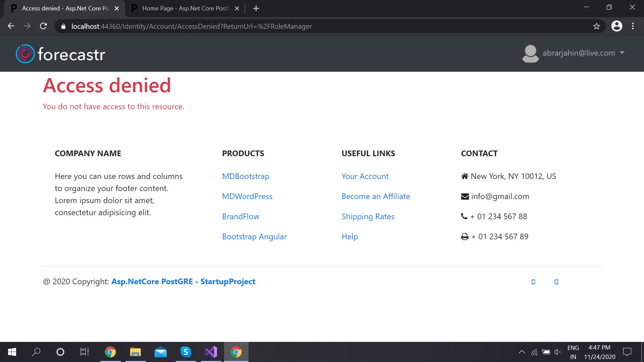Open the Chrome three-dot menu

[633, 26]
